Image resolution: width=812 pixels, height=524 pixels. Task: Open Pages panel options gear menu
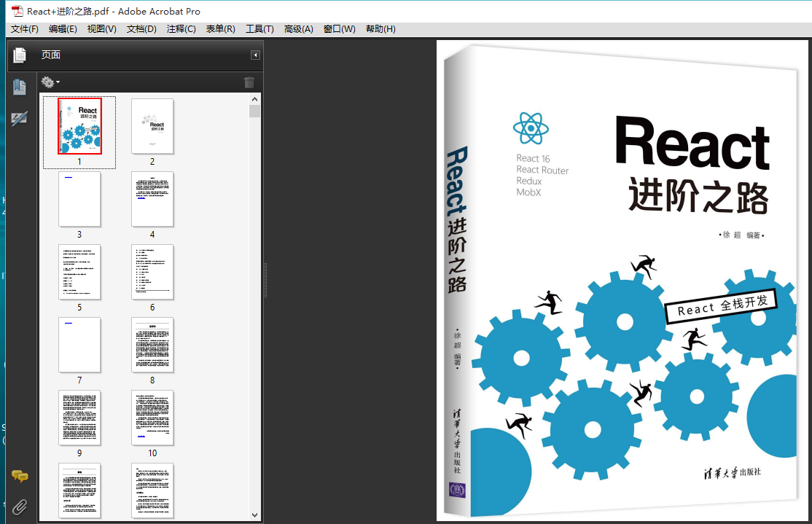(x=50, y=82)
